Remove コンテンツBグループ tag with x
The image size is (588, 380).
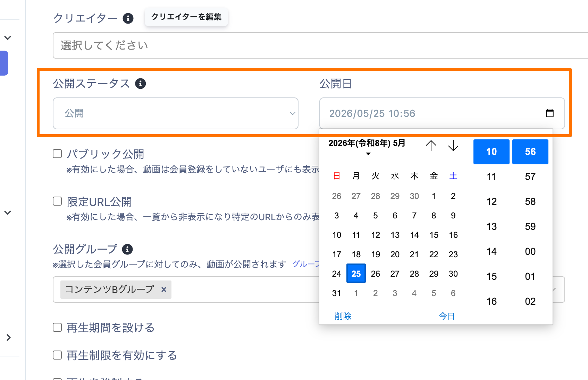(x=164, y=290)
